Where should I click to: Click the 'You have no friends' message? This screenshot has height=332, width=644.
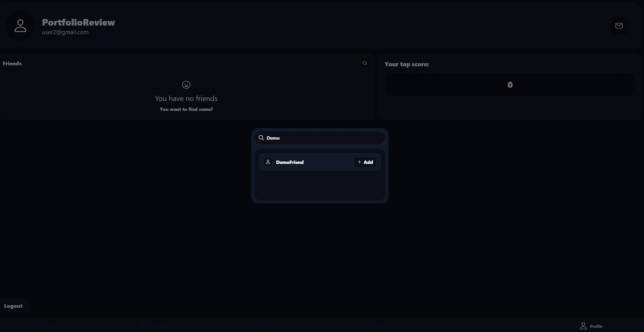(186, 98)
